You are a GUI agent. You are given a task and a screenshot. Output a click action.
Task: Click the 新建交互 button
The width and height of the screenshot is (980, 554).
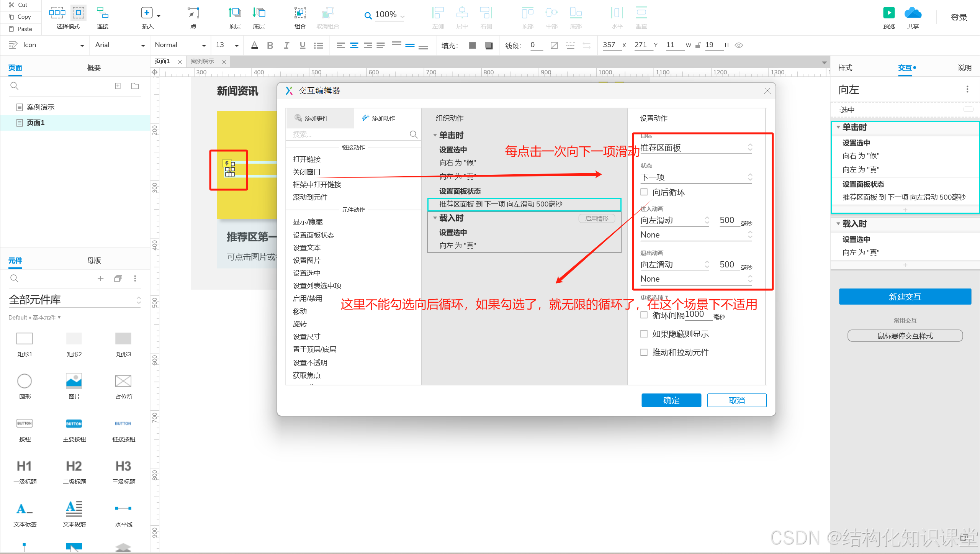coord(905,297)
